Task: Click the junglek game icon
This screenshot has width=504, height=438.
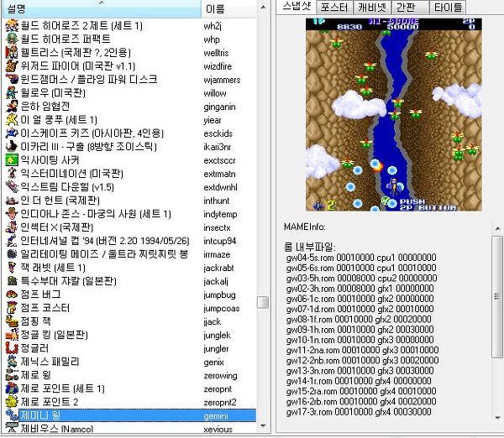Action: pos(12,335)
